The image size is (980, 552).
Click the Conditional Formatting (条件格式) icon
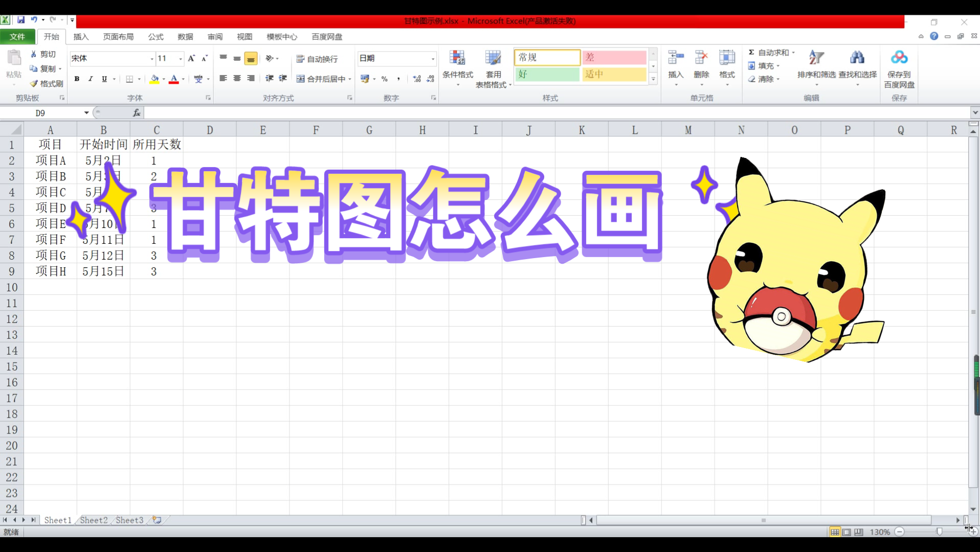click(457, 58)
